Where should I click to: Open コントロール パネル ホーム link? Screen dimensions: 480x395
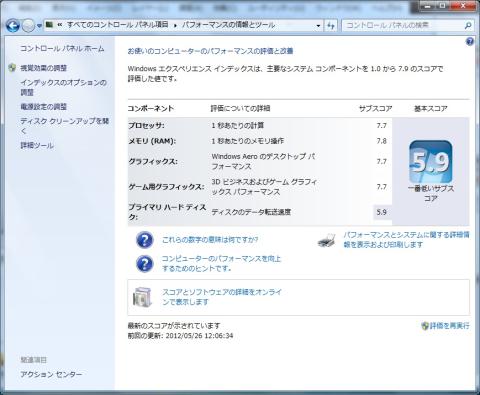pos(62,49)
